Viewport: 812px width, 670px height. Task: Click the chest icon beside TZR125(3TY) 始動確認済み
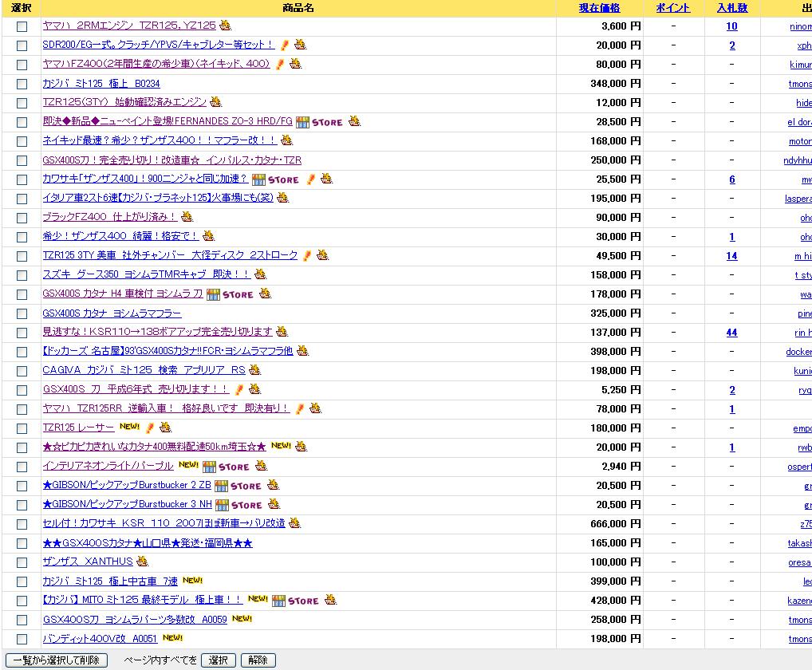tap(216, 101)
